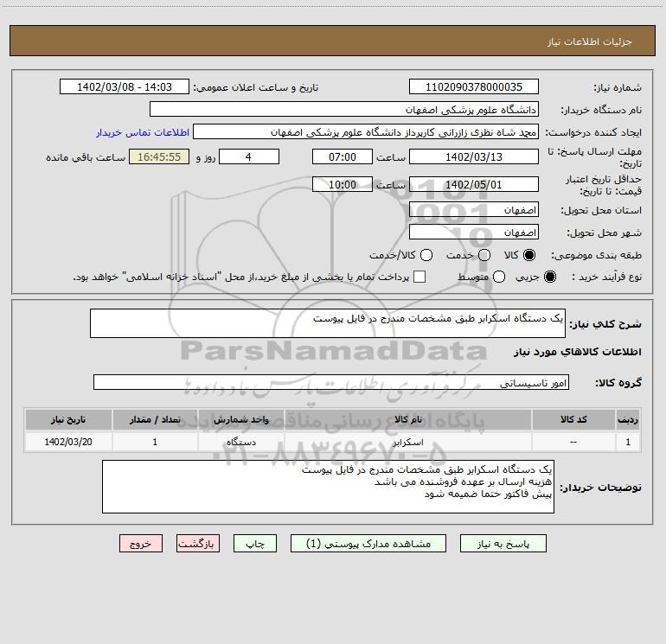Select the جزیی purchase type radio

549,277
